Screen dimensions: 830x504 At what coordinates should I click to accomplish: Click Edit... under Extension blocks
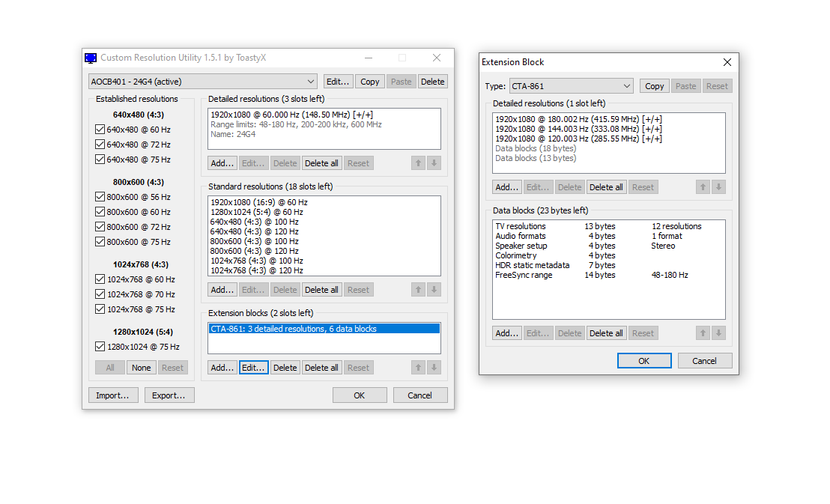coord(253,368)
